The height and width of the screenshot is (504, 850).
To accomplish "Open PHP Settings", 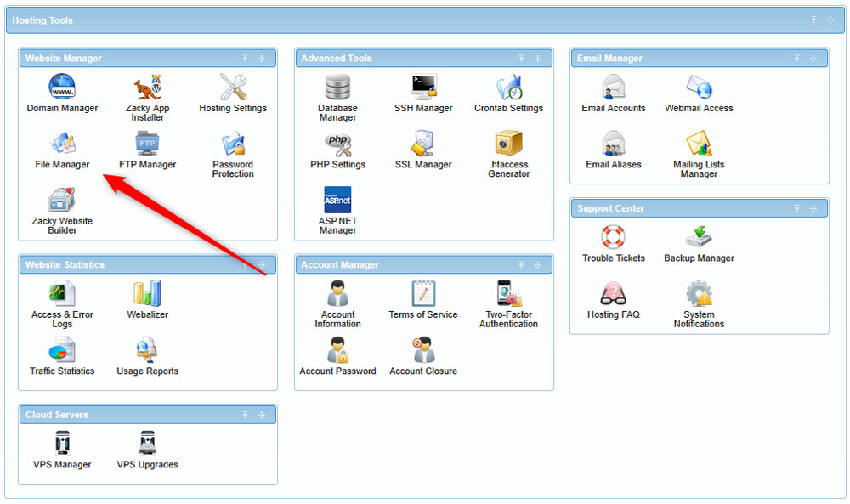I will 337,151.
